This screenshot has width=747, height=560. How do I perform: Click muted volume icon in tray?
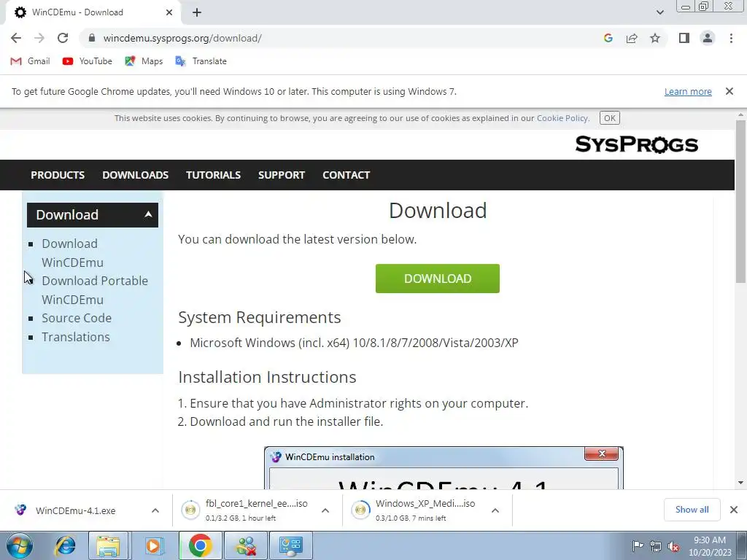point(673,546)
